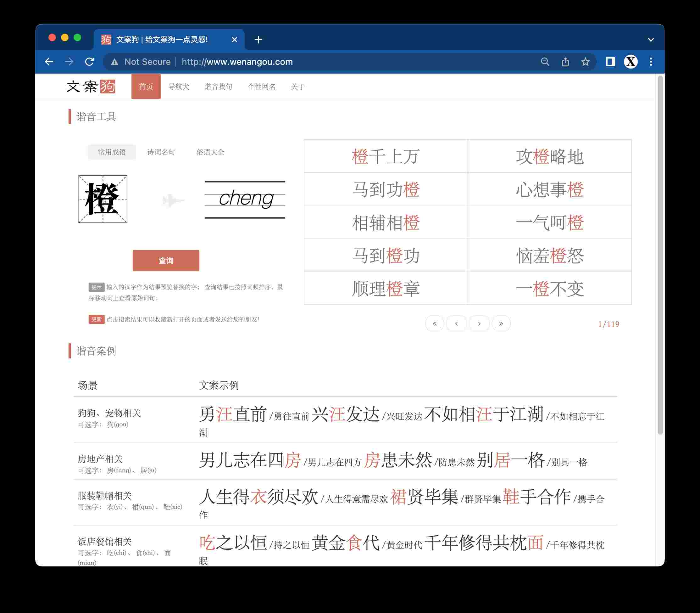Click the 橙 character input box
Screen dimensions: 700x613
coord(103,199)
